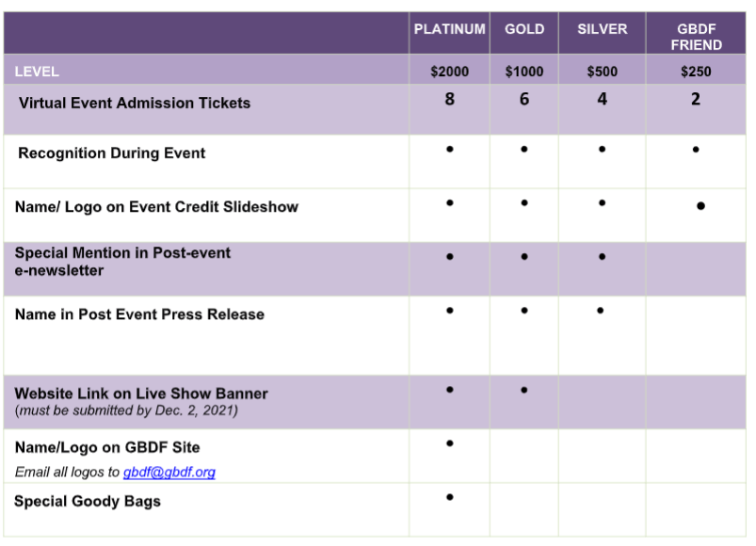
Task: Select the GOLD column header
Action: tap(524, 29)
